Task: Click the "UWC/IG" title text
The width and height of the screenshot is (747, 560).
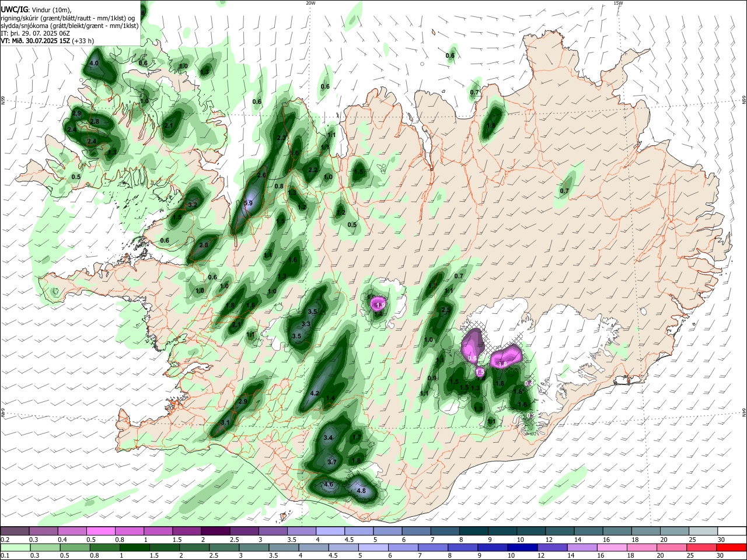Action: (14, 9)
